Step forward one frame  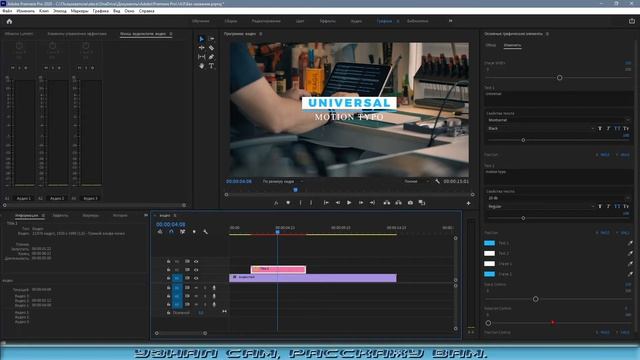[361, 203]
